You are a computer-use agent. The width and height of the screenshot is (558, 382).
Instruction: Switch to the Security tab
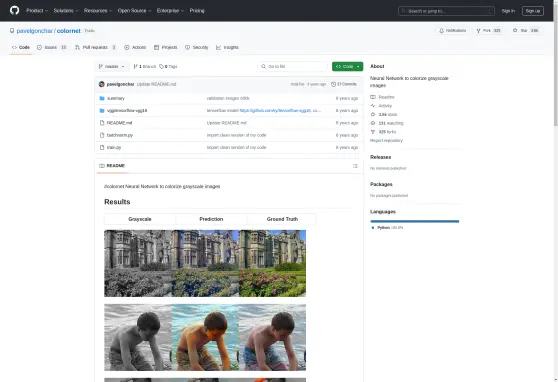196,47
